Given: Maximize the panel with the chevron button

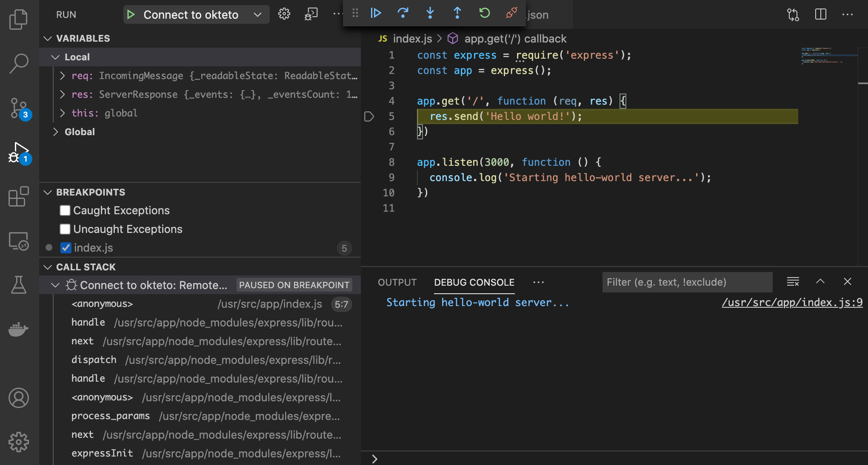Looking at the screenshot, I should tap(820, 282).
